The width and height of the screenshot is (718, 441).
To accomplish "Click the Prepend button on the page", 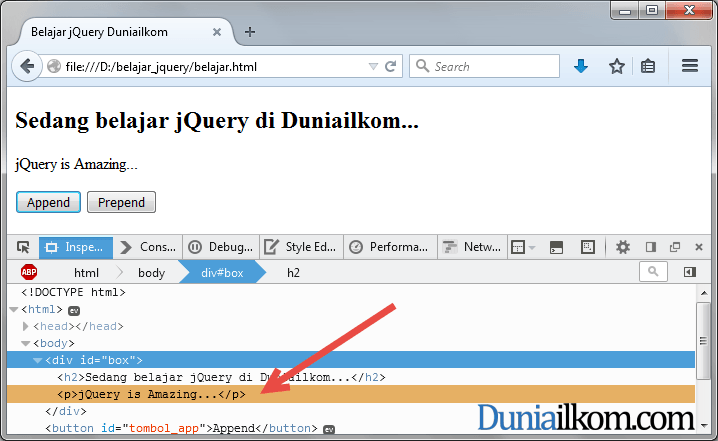I will tap(121, 202).
